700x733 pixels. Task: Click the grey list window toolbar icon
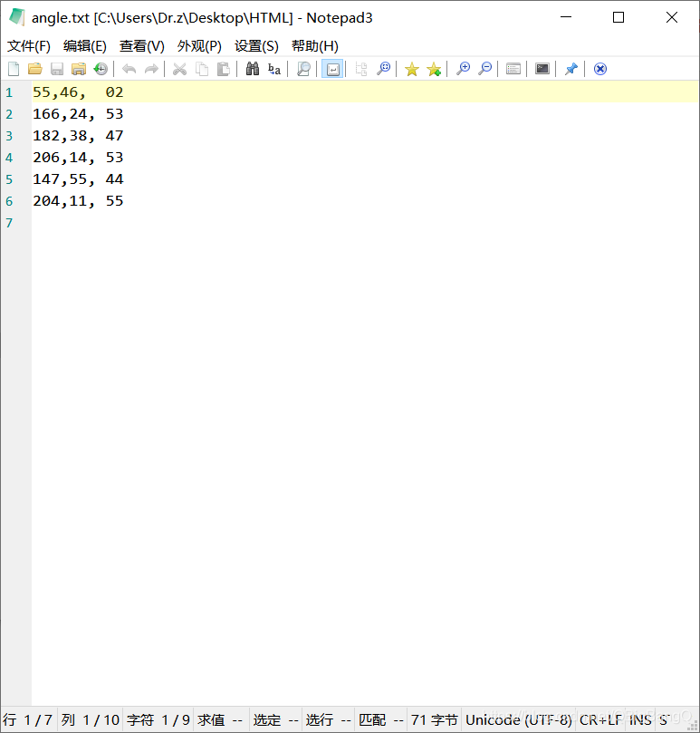pyautogui.click(x=513, y=69)
